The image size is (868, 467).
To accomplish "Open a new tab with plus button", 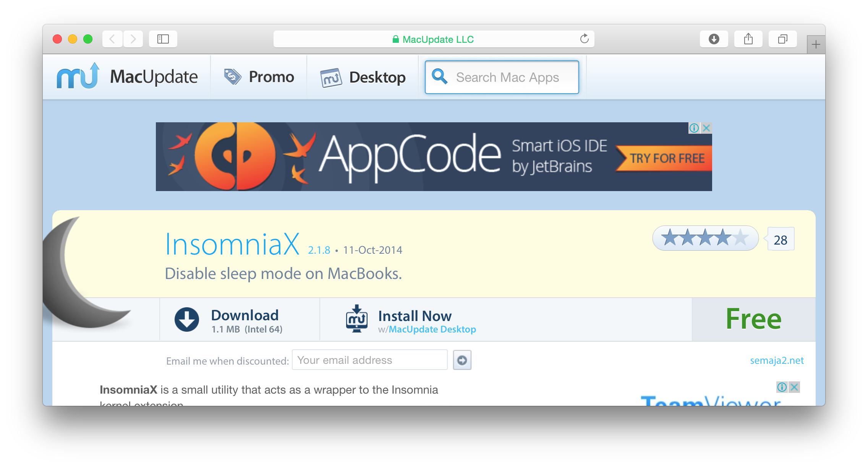I will [816, 45].
